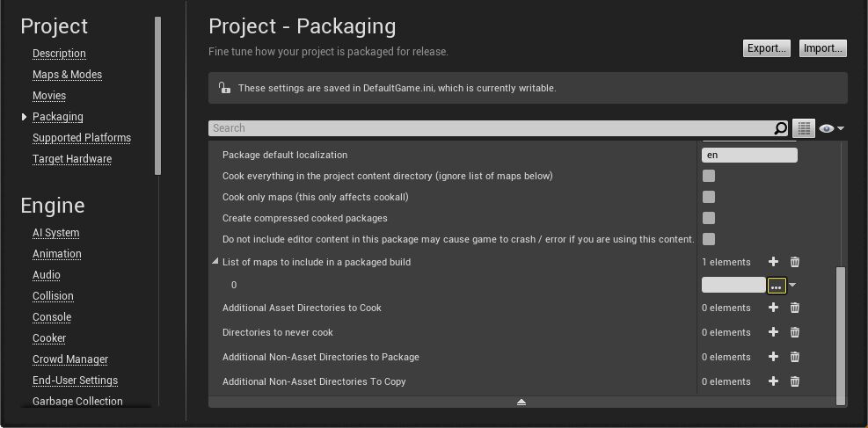Click the Export... button

[x=766, y=48]
